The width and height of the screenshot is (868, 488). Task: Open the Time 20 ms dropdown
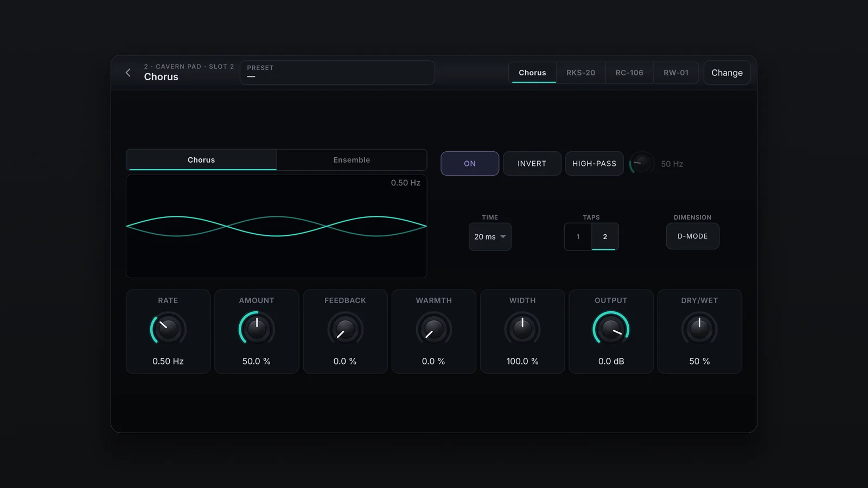pyautogui.click(x=490, y=236)
